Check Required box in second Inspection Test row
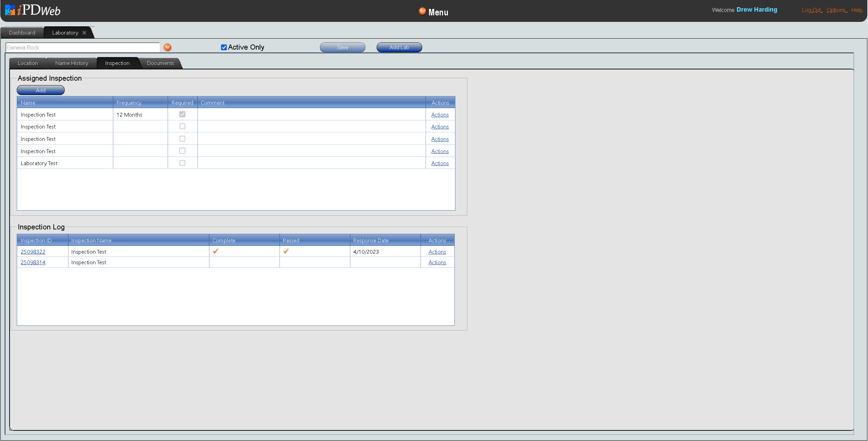868x441 pixels. pyautogui.click(x=182, y=126)
